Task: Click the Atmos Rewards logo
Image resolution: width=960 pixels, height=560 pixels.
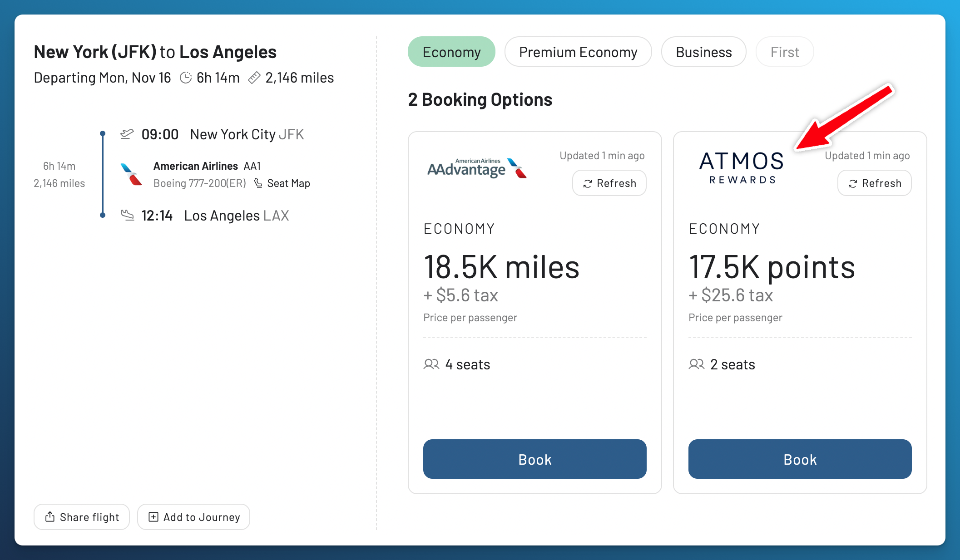Action: tap(742, 168)
